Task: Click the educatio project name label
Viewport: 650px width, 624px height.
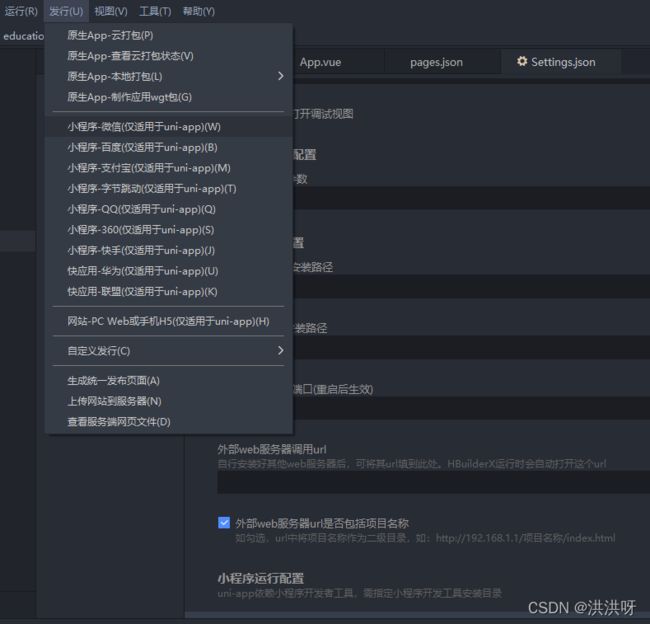Action: click(24, 36)
